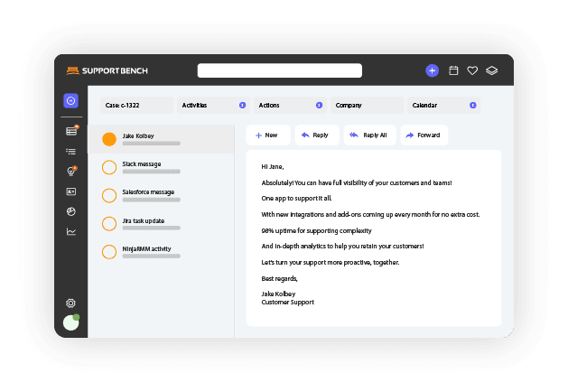
Task: Open the layers stack icon
Action: [491, 70]
